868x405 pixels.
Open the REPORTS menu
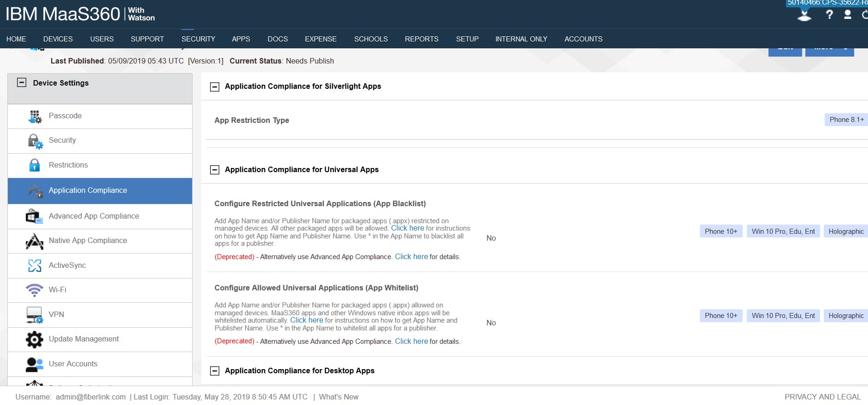pos(422,39)
